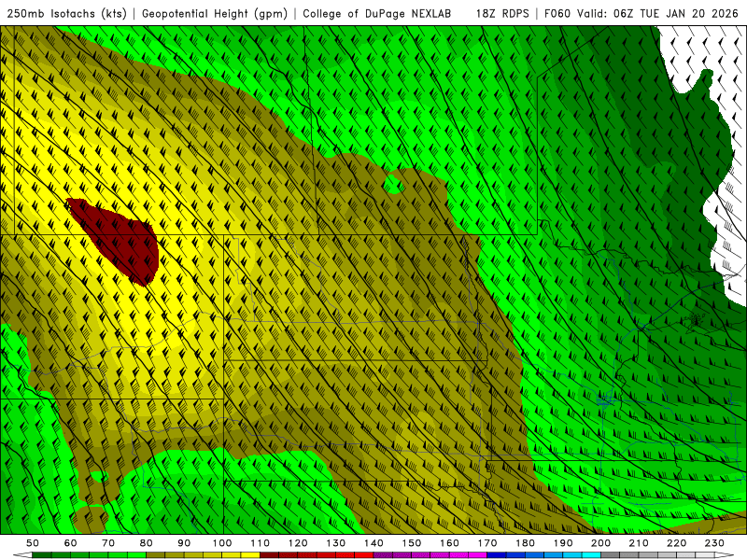The image size is (747, 560).
Task: Click the '18Z RDPS' model run label
Action: coord(502,13)
